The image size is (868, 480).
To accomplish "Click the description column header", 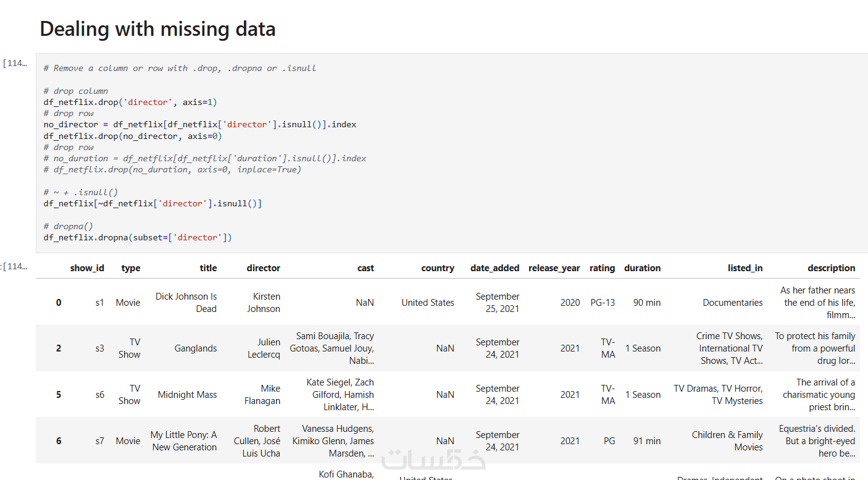I will (831, 268).
